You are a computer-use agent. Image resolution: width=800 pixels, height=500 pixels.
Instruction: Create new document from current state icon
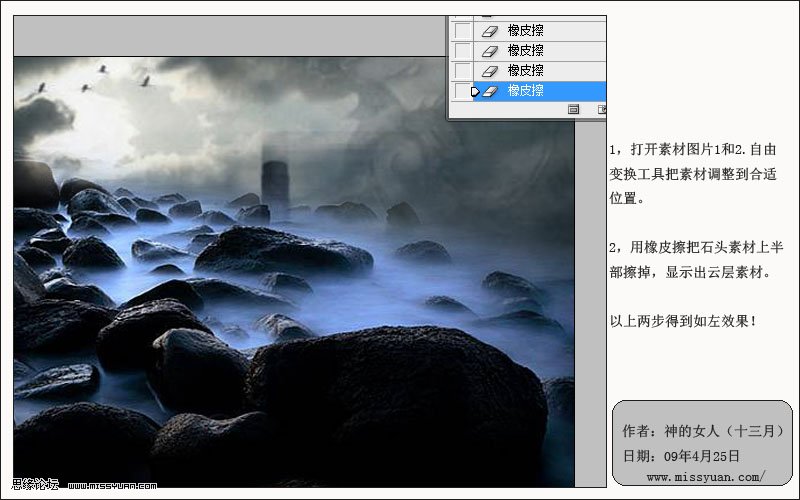(x=573, y=109)
